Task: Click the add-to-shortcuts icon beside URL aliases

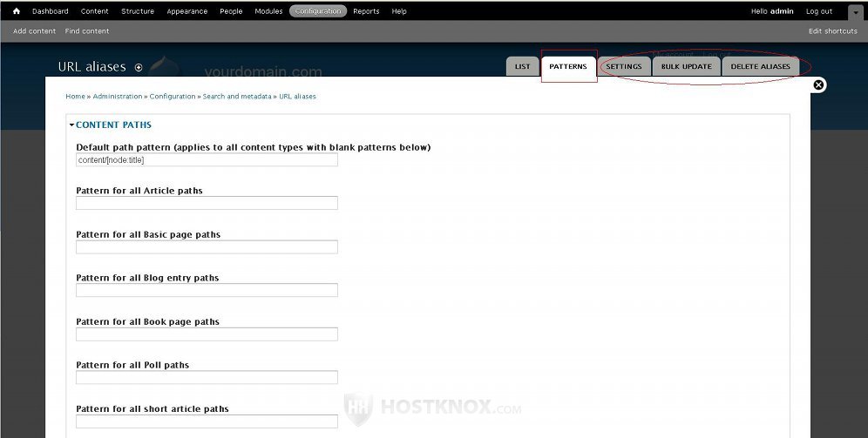Action: [139, 68]
